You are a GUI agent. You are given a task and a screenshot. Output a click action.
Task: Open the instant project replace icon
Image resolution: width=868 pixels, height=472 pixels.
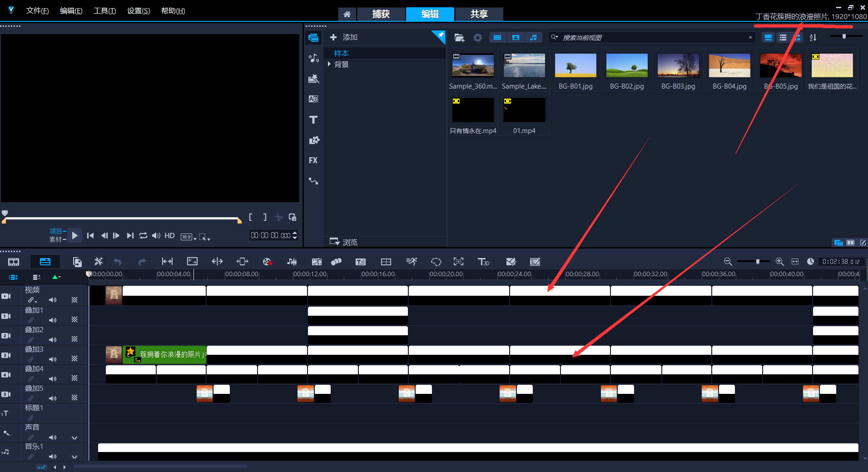coord(77,262)
